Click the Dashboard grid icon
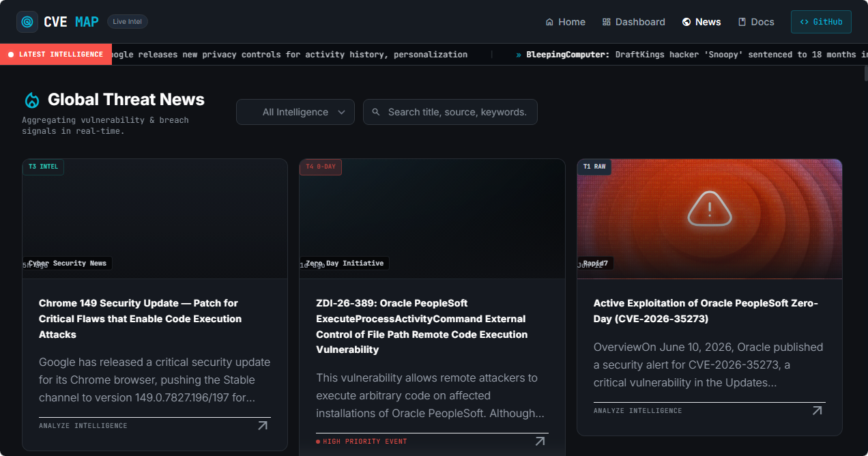Image resolution: width=868 pixels, height=456 pixels. [607, 22]
